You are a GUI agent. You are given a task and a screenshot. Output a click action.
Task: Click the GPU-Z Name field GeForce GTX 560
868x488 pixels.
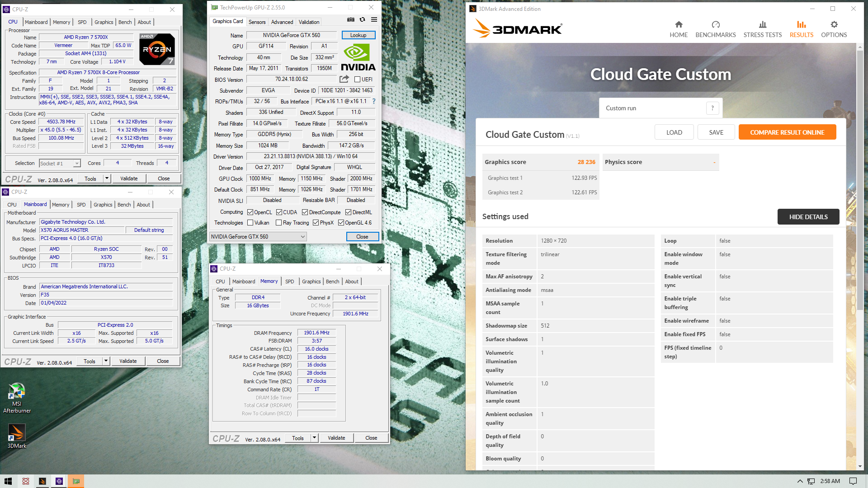point(291,35)
